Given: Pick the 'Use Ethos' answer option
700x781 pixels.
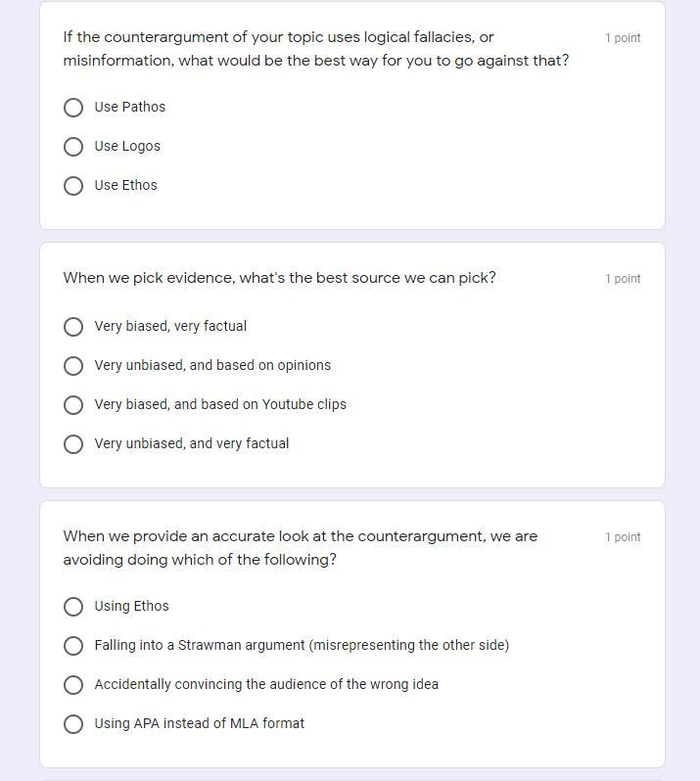Looking at the screenshot, I should (x=73, y=186).
